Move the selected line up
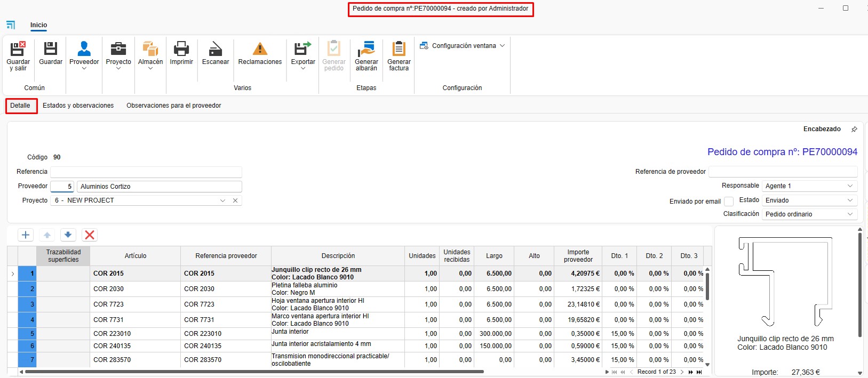868x378 pixels. pyautogui.click(x=47, y=235)
